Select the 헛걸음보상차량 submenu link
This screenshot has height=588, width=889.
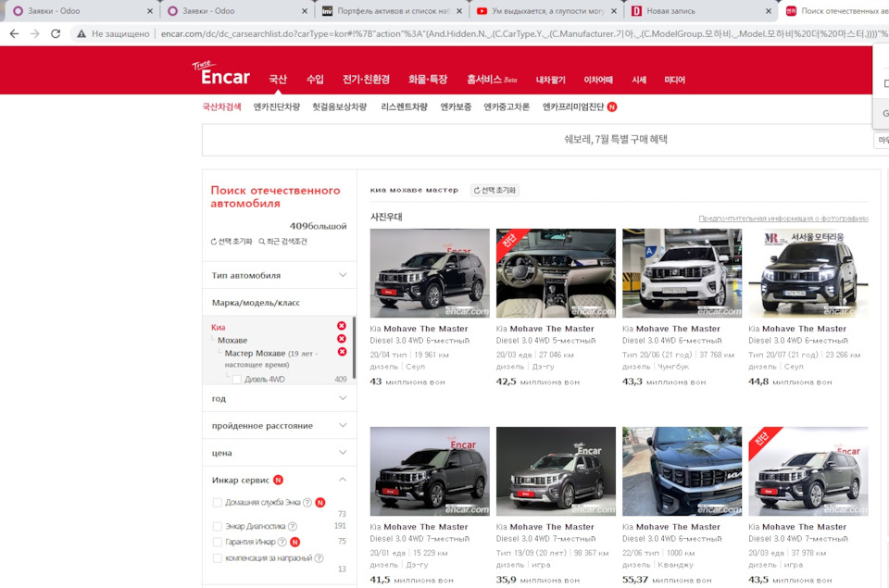click(x=340, y=106)
